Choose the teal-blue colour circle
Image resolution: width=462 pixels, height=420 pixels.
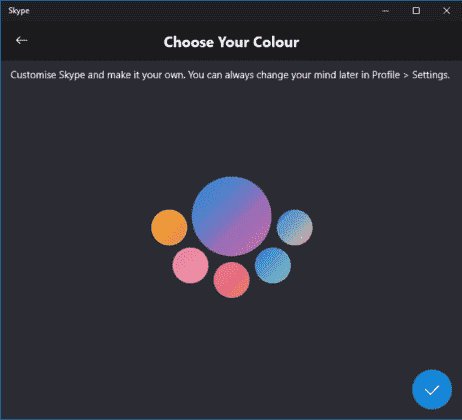pyautogui.click(x=273, y=265)
